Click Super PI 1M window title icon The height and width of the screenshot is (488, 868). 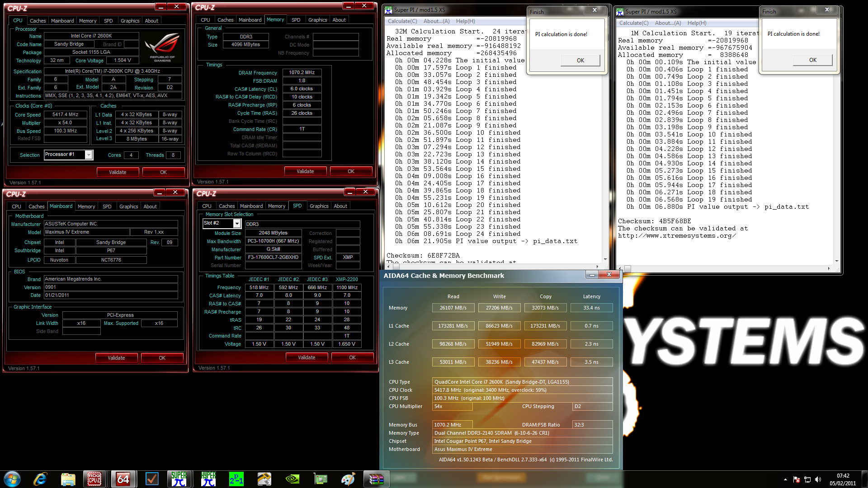point(620,12)
